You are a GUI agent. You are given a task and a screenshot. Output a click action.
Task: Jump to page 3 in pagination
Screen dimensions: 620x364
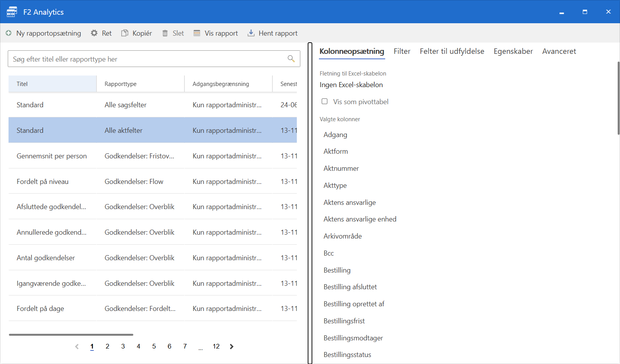pos(123,347)
